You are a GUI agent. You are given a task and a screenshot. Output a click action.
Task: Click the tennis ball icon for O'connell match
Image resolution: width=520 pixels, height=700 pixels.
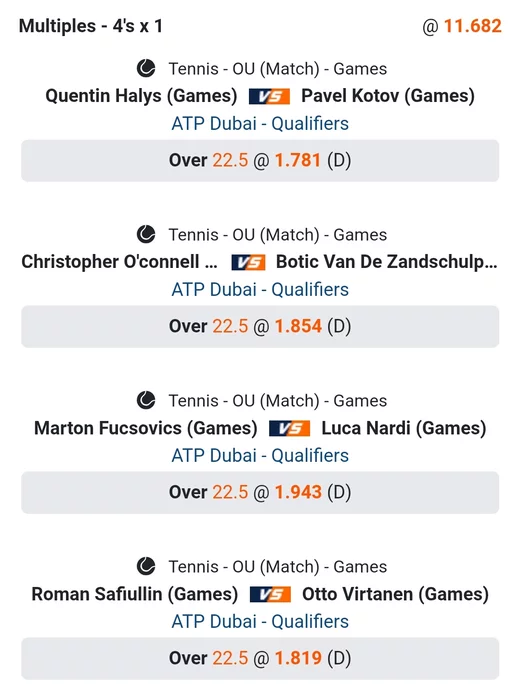click(146, 234)
